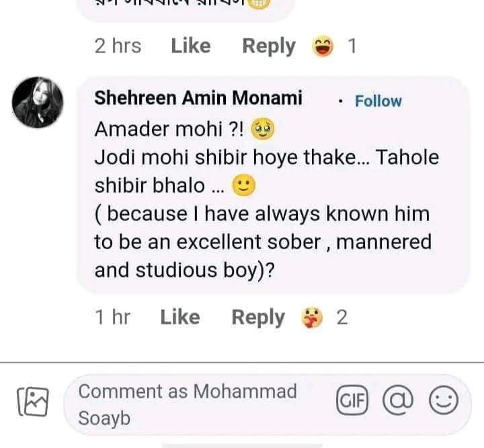Viewport: 484px width, 448px height.
Task: Click the name Shehreen Amin Monami
Action: point(198,98)
